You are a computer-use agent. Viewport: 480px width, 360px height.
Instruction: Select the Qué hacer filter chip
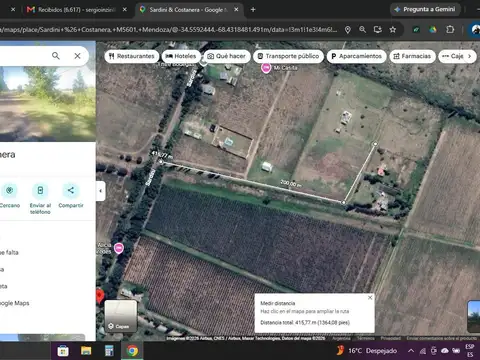tap(227, 56)
